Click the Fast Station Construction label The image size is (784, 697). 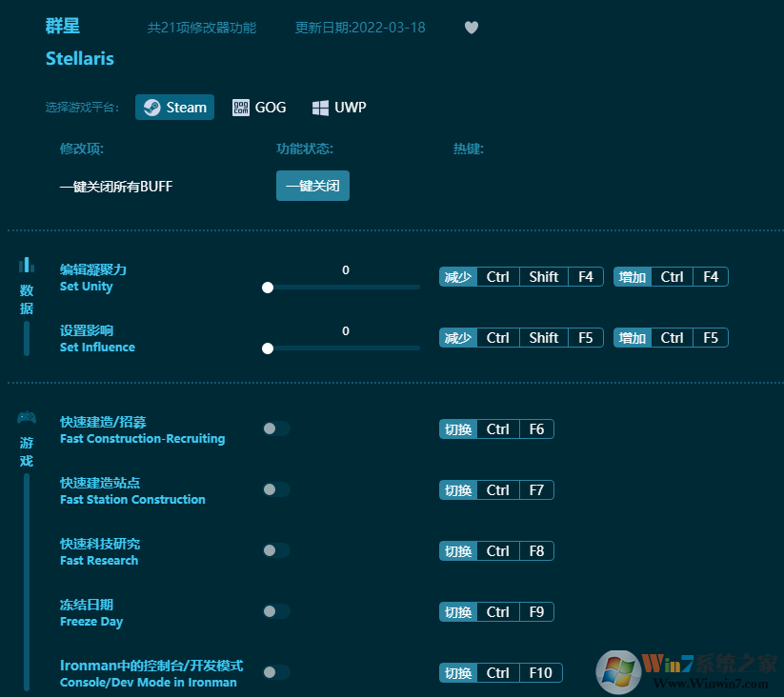pos(132,500)
